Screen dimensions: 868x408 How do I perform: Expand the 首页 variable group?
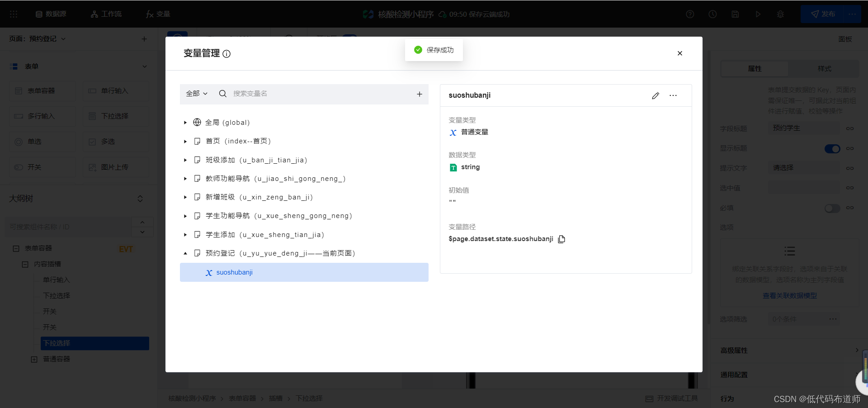pyautogui.click(x=185, y=142)
